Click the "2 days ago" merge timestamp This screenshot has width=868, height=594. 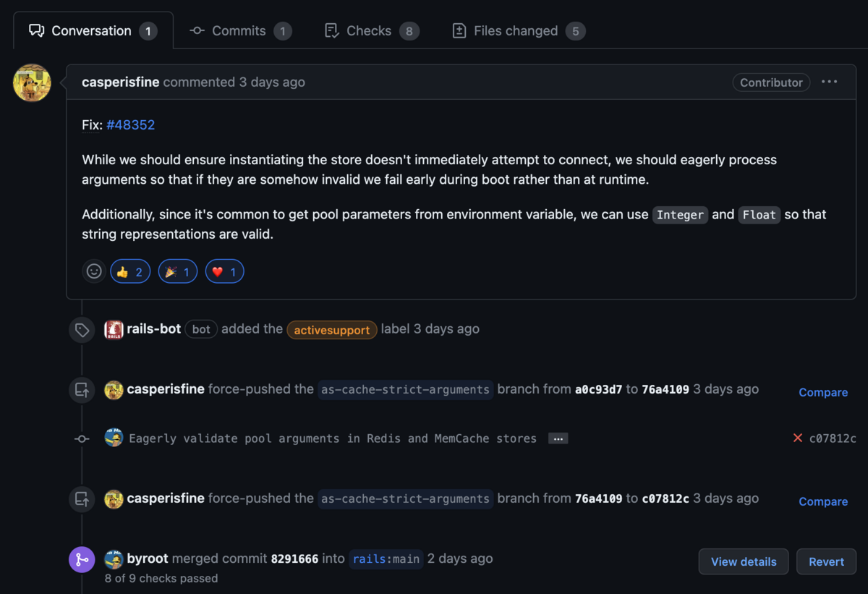[x=460, y=559]
